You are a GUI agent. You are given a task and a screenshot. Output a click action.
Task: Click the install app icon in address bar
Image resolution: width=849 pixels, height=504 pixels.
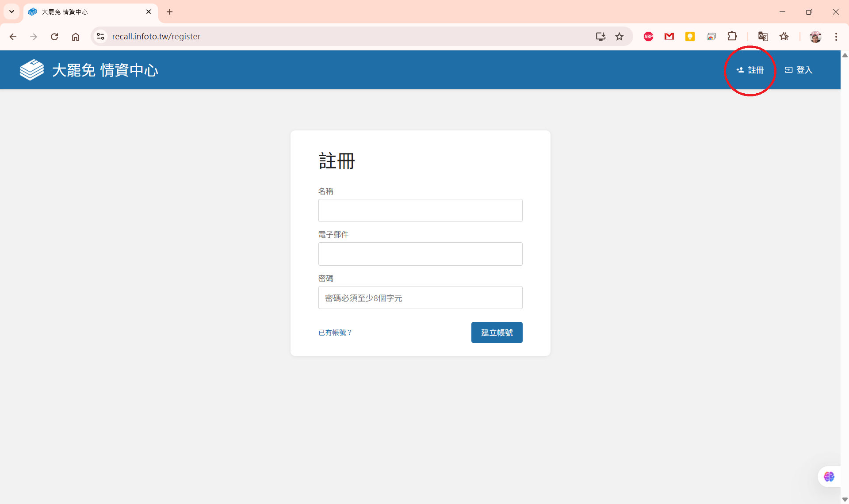tap(600, 37)
